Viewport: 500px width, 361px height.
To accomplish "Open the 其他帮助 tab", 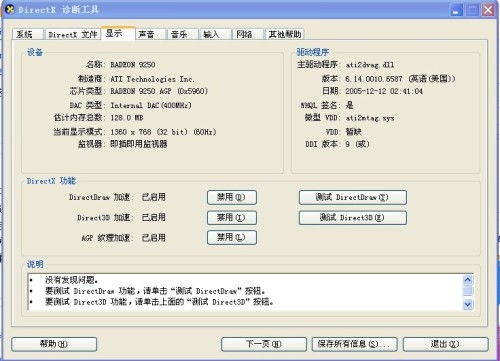I will [x=284, y=34].
